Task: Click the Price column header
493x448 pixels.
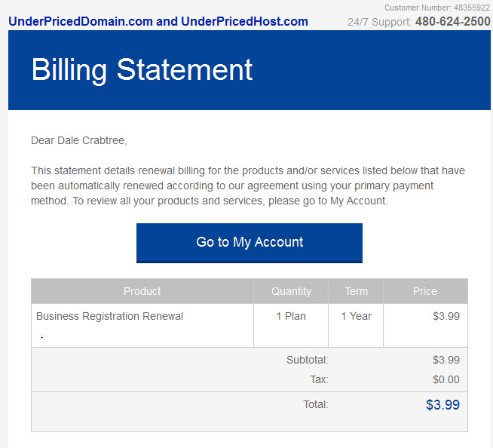Action: (425, 291)
